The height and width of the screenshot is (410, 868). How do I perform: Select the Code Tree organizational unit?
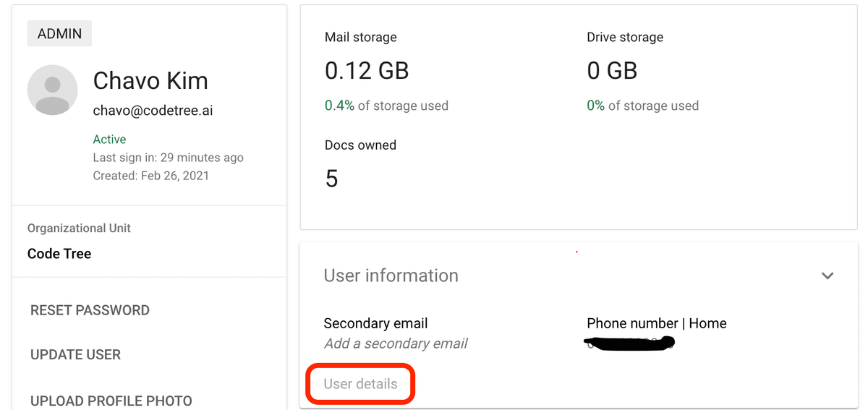click(x=59, y=254)
